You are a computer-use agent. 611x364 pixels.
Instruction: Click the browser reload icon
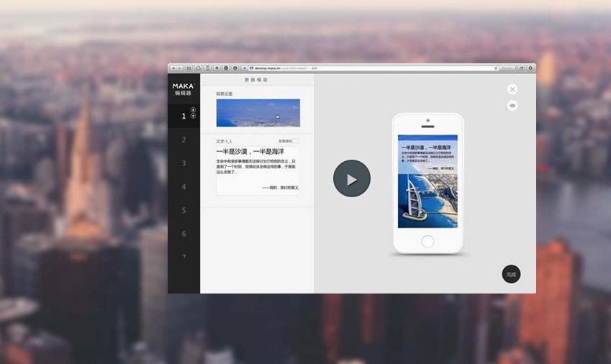tap(496, 68)
